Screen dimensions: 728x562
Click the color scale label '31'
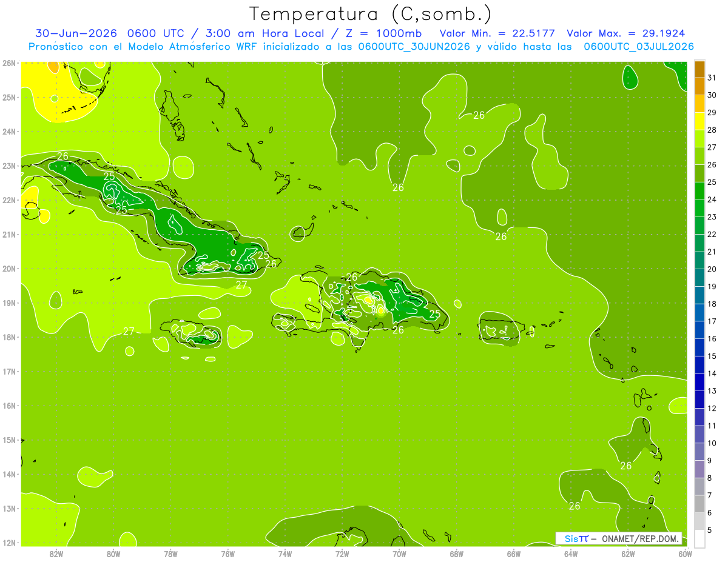(x=712, y=78)
